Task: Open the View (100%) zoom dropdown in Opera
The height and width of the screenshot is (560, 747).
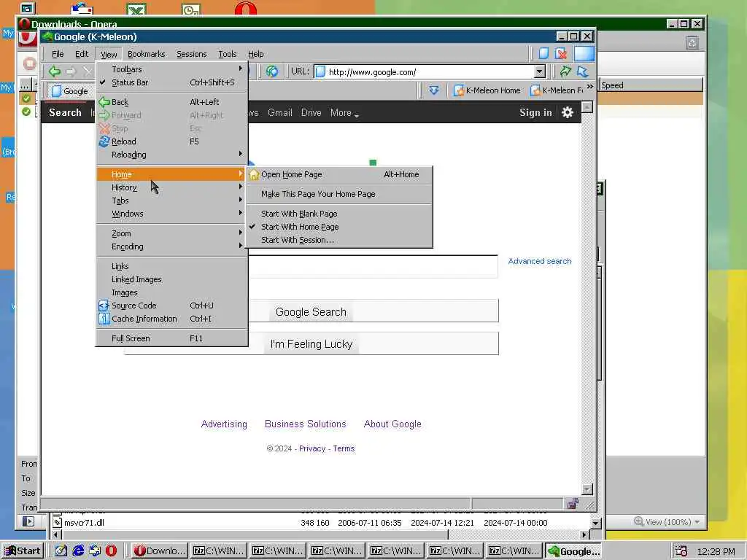Action: pyautogui.click(x=667, y=522)
